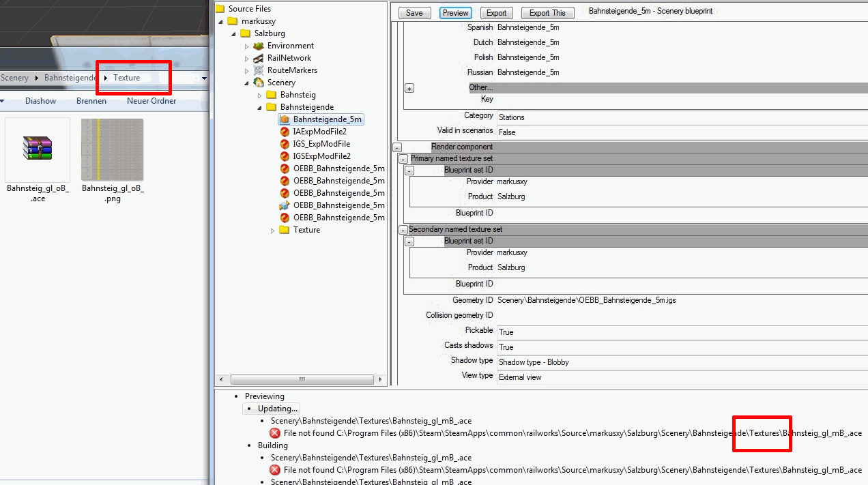
Task: Expand the Texture folder in tree
Action: point(272,231)
